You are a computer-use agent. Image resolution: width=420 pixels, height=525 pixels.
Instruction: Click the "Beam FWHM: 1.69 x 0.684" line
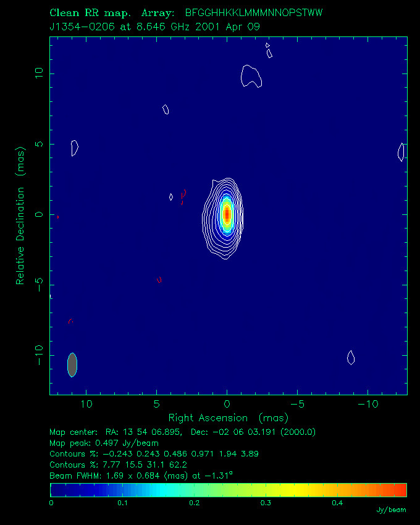point(141,476)
